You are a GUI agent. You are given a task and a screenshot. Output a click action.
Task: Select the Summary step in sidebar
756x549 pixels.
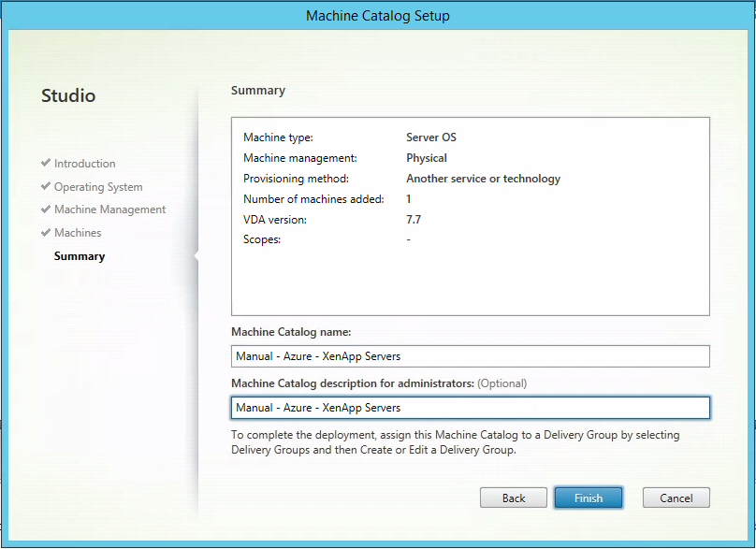80,256
